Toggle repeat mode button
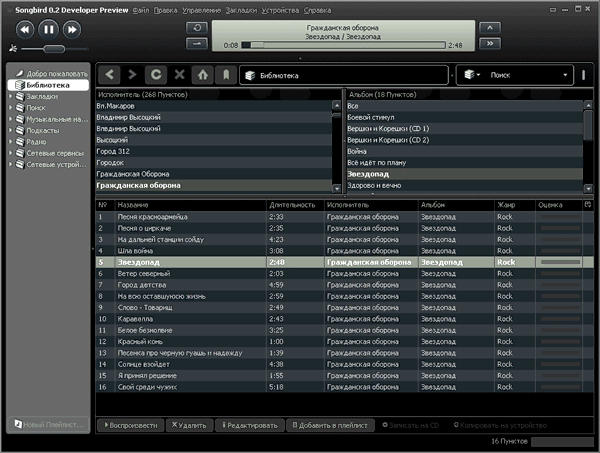Viewport: 600px width, 453px height. pyautogui.click(x=197, y=28)
